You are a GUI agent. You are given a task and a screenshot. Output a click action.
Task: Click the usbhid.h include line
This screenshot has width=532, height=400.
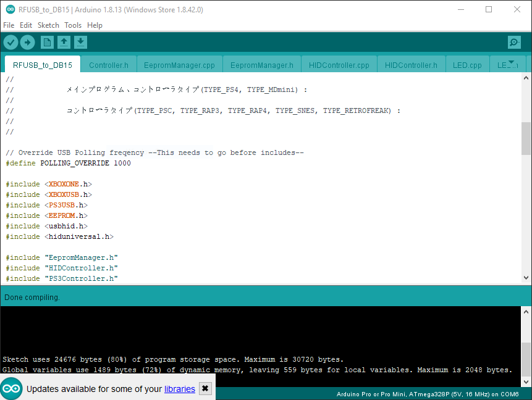pos(46,226)
